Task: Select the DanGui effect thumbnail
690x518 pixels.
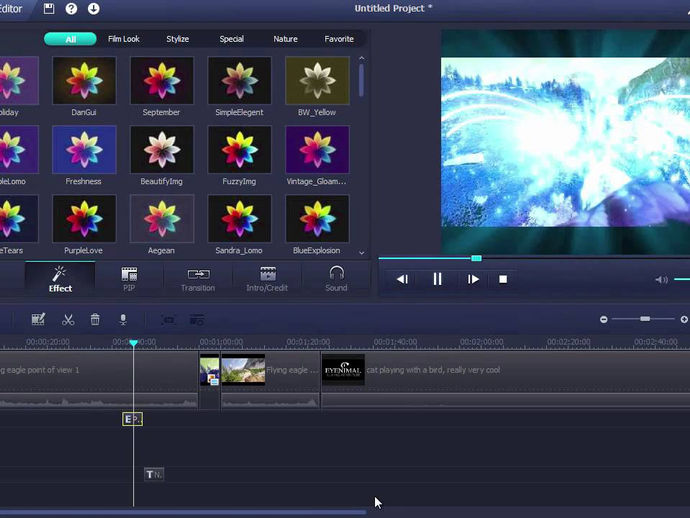Action: tap(84, 81)
